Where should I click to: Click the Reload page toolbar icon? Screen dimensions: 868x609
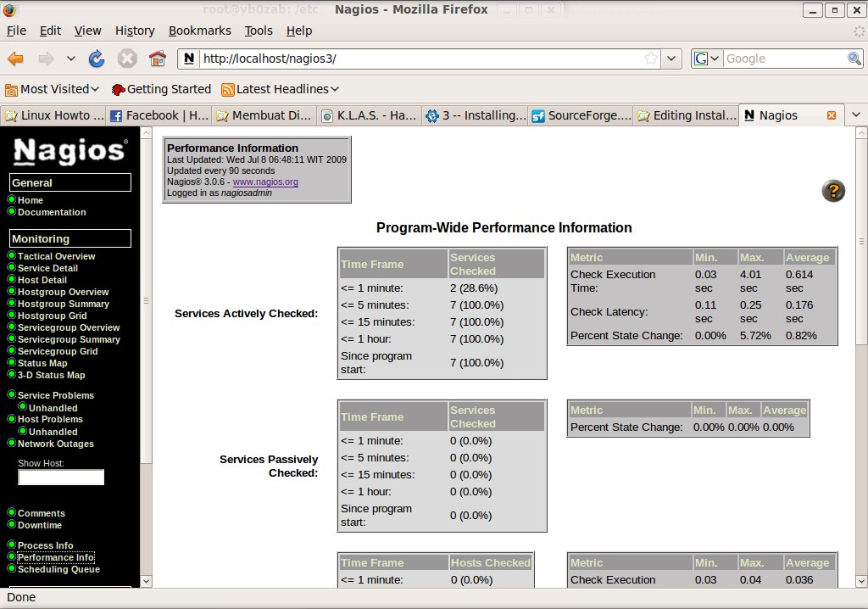coord(97,59)
